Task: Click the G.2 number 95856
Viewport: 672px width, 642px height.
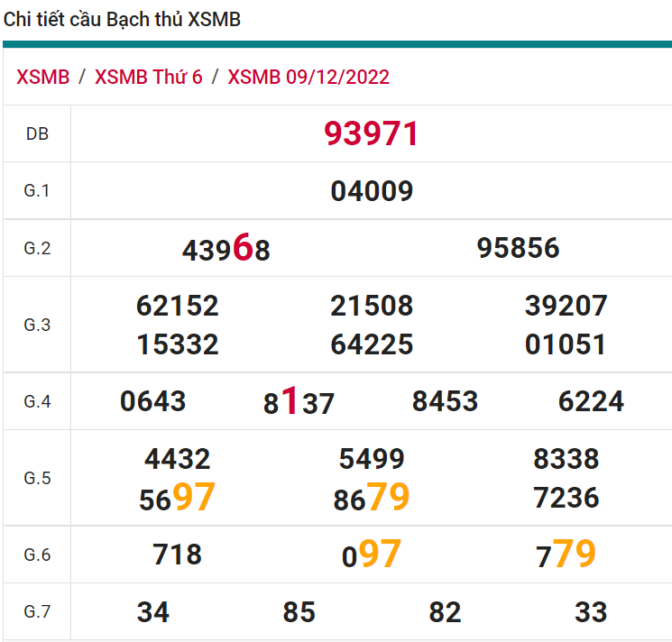Action: click(518, 248)
